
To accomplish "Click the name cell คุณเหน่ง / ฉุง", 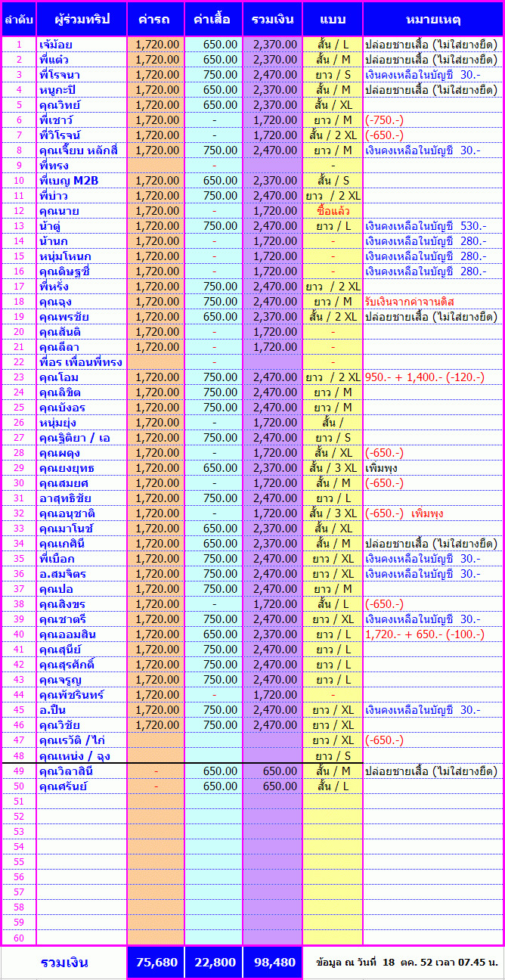I will [x=82, y=755].
